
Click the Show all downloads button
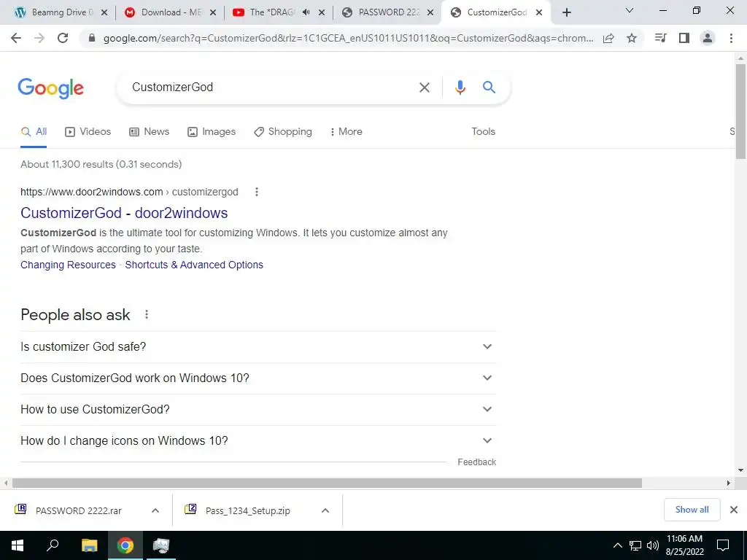point(692,510)
